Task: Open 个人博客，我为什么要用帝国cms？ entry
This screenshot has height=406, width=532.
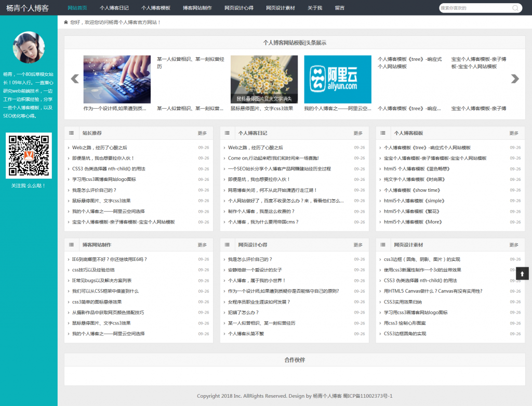Action: (x=263, y=222)
